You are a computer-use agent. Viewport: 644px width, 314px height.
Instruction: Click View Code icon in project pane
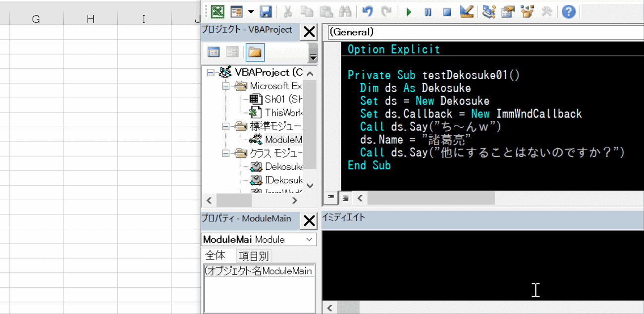[x=214, y=52]
